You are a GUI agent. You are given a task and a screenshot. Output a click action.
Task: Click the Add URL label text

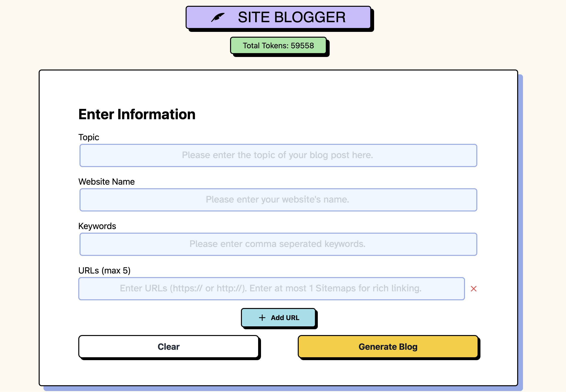pyautogui.click(x=285, y=318)
